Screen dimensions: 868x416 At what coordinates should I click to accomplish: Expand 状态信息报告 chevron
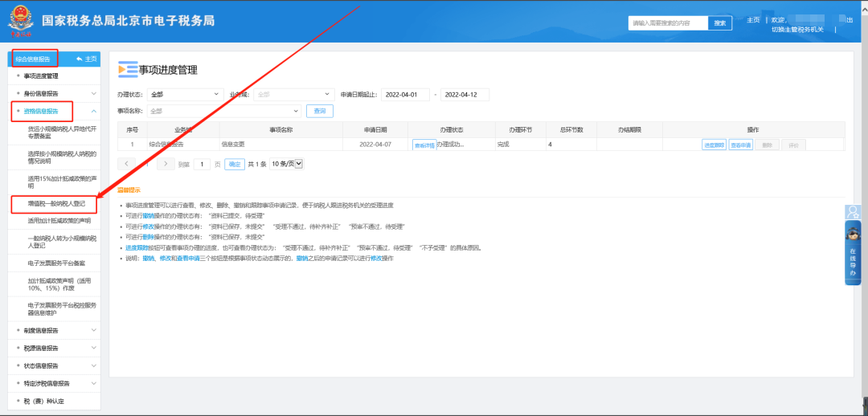point(93,365)
